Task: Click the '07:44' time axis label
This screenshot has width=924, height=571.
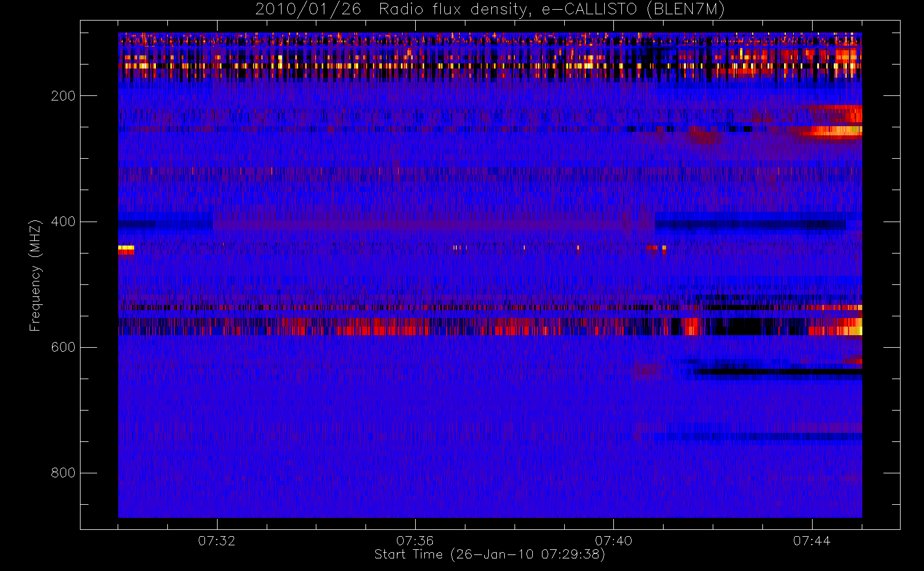Action: [x=812, y=541]
